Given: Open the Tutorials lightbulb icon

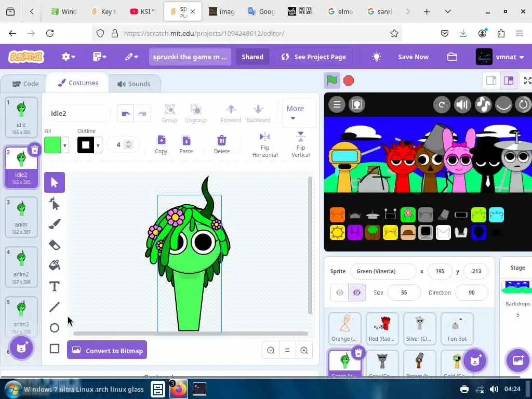Looking at the screenshot, I should coord(376,57).
